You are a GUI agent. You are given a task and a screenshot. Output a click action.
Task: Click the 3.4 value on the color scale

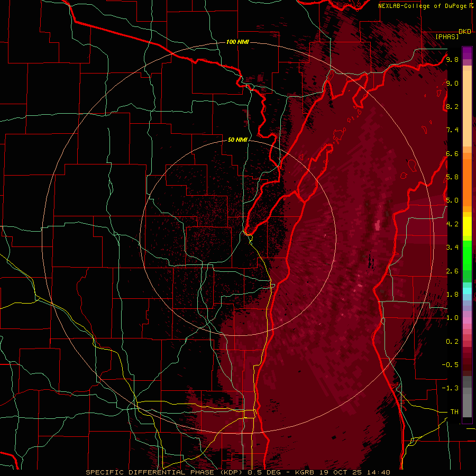point(452,247)
